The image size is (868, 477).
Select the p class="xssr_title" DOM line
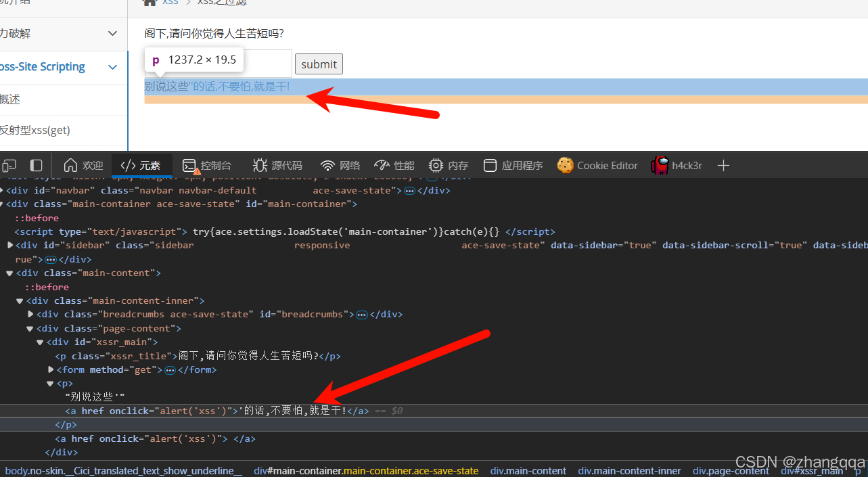(198, 356)
